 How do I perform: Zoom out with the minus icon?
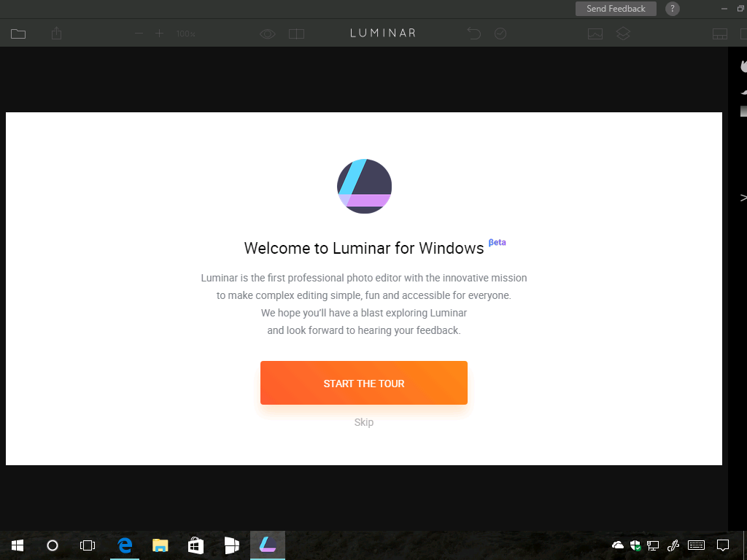click(x=139, y=34)
